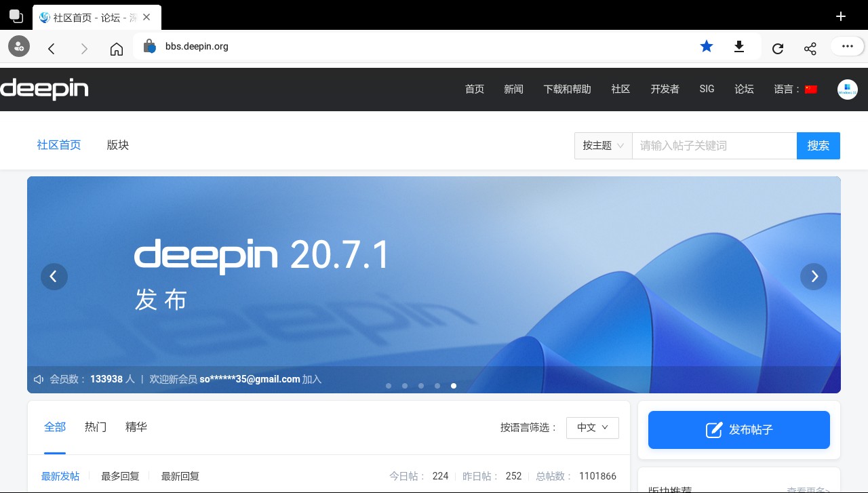Sort posts by 最新回复

click(x=180, y=476)
